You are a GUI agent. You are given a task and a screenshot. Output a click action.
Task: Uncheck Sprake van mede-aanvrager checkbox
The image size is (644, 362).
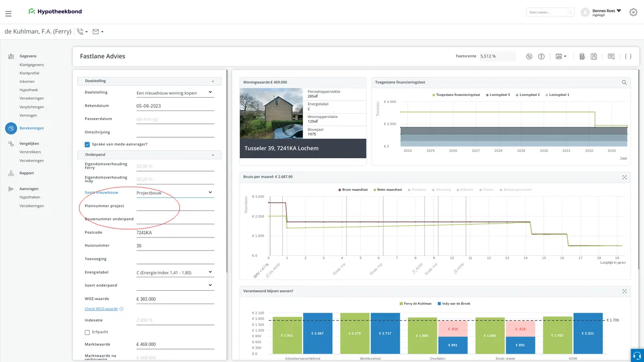87,144
